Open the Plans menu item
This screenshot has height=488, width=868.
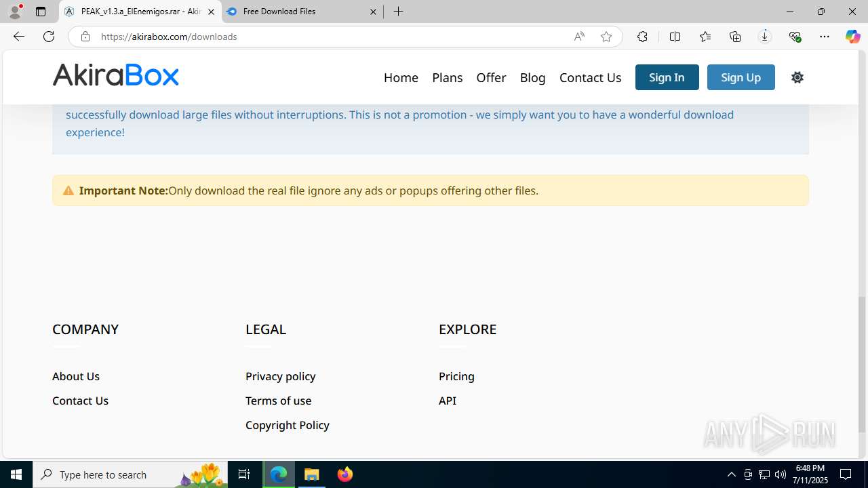(x=448, y=77)
